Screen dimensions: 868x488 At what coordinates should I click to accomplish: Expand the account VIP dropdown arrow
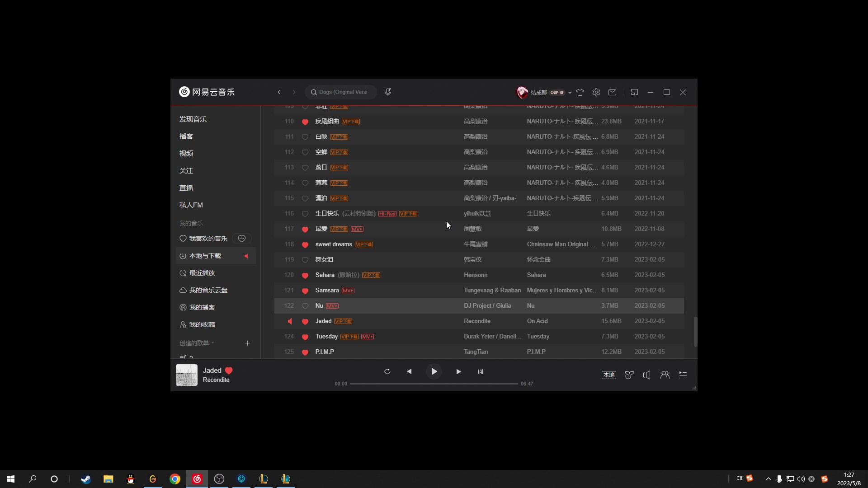[x=570, y=93]
